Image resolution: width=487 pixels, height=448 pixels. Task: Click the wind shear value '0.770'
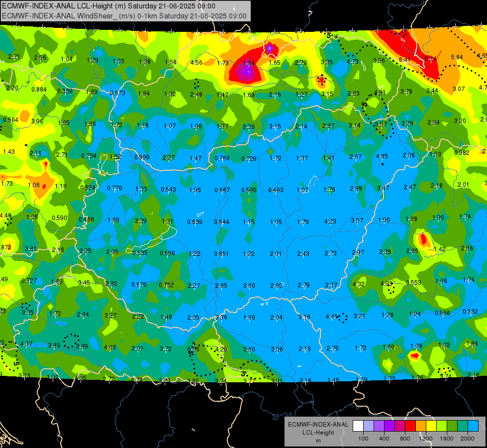(x=114, y=188)
